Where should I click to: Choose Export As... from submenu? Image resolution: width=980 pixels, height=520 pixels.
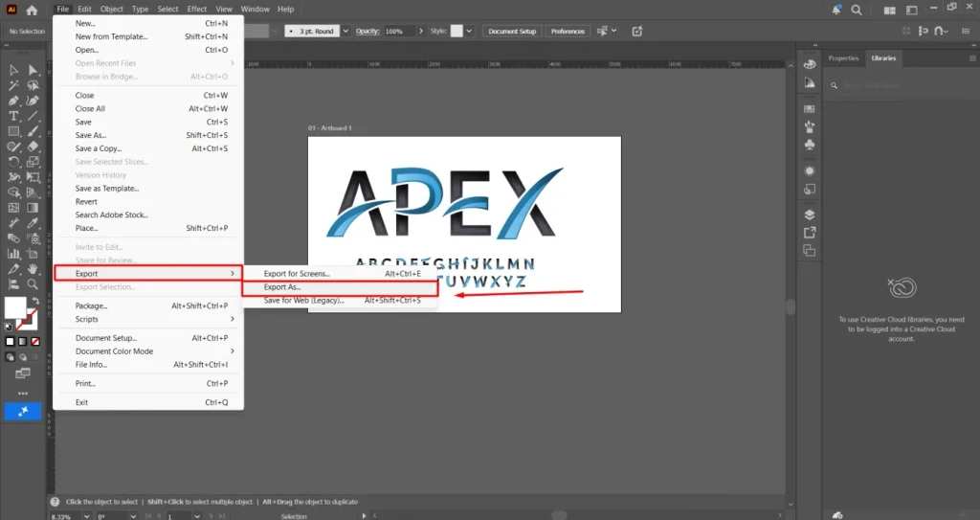point(341,287)
